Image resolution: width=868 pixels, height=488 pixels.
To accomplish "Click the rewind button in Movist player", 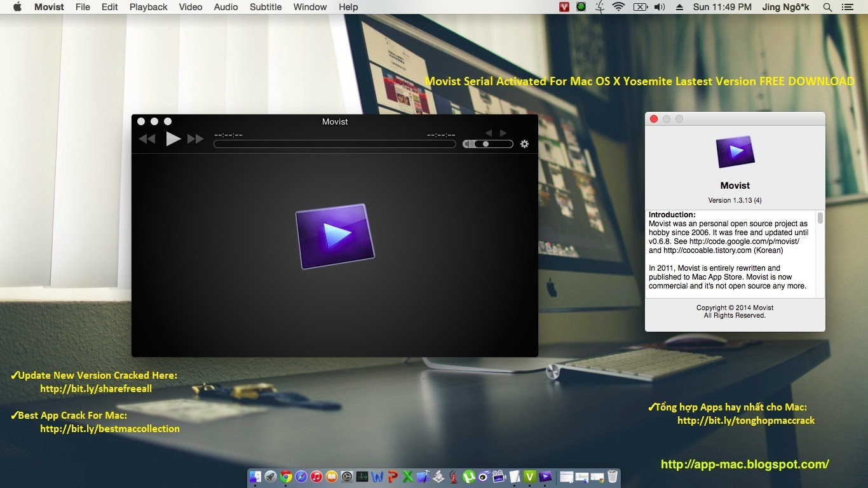I will coord(147,139).
